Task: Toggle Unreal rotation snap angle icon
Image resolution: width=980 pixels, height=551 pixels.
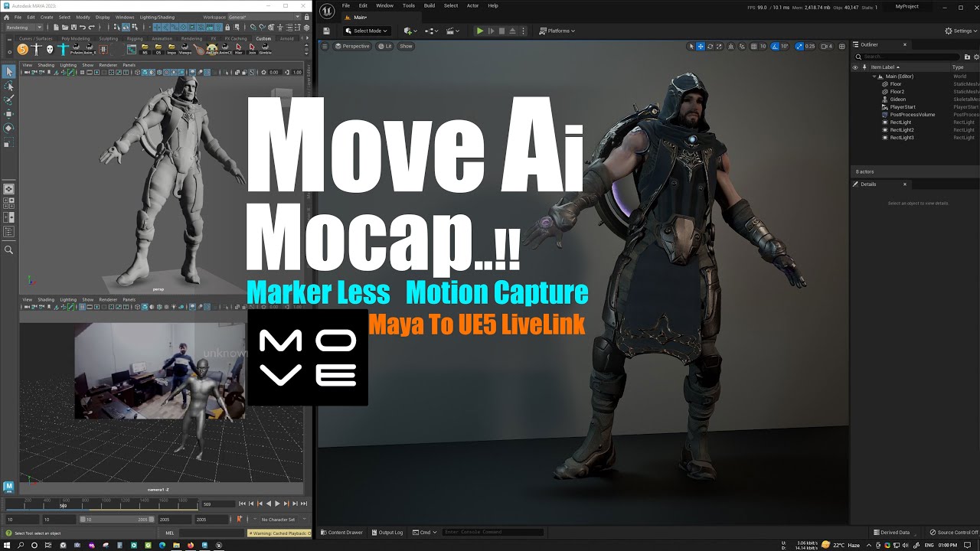Action: pyautogui.click(x=775, y=46)
